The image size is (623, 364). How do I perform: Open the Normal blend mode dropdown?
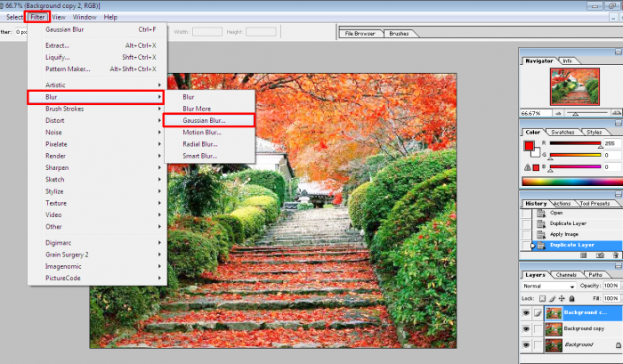pos(549,286)
